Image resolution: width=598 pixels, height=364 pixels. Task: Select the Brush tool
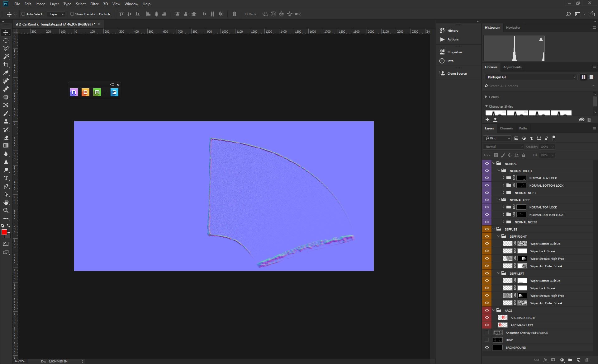click(6, 113)
